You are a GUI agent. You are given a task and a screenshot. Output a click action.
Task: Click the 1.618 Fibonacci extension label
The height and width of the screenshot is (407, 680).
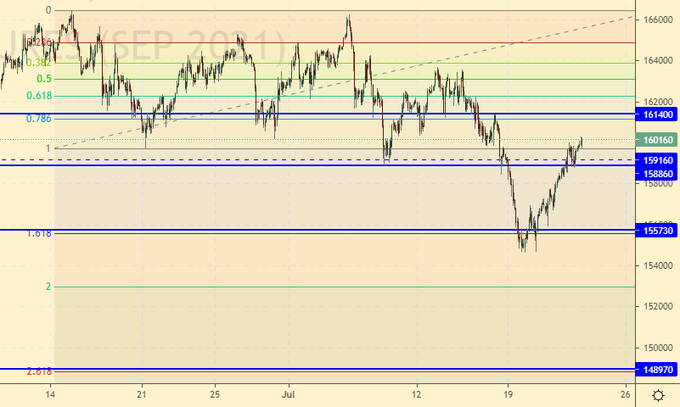click(x=39, y=233)
